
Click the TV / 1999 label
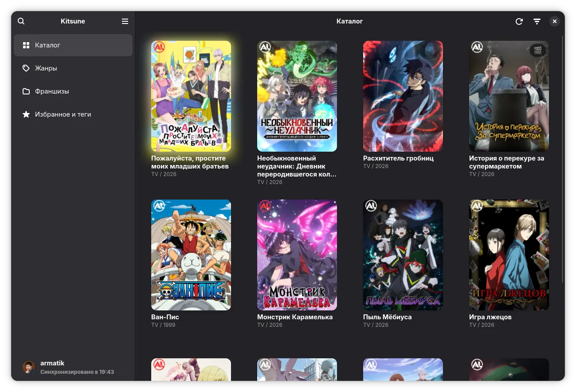click(163, 325)
